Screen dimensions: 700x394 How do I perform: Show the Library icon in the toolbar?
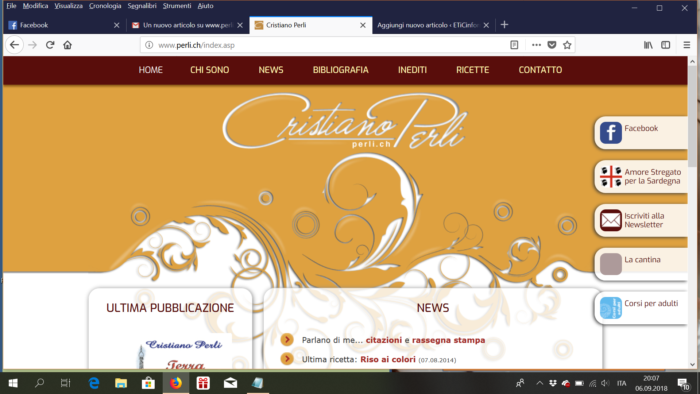[x=648, y=45]
